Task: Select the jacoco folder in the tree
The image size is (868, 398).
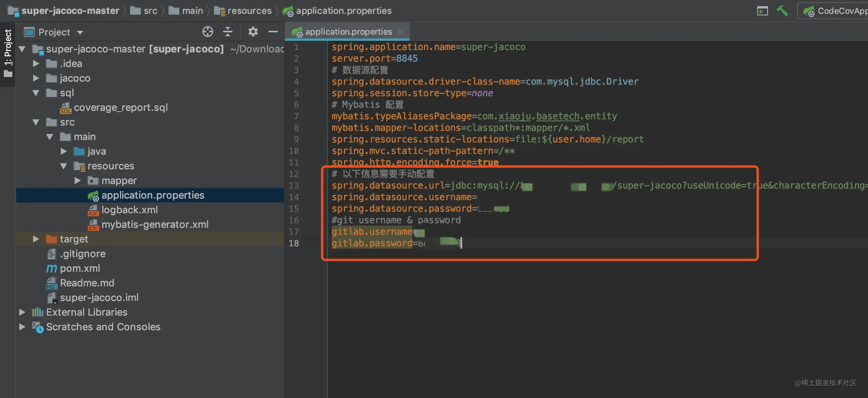Action: tap(68, 78)
